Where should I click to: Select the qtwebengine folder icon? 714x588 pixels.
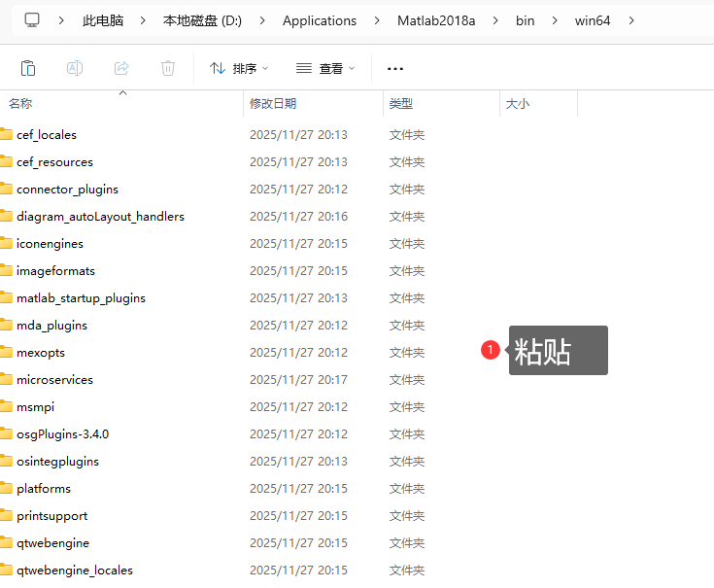[6, 542]
